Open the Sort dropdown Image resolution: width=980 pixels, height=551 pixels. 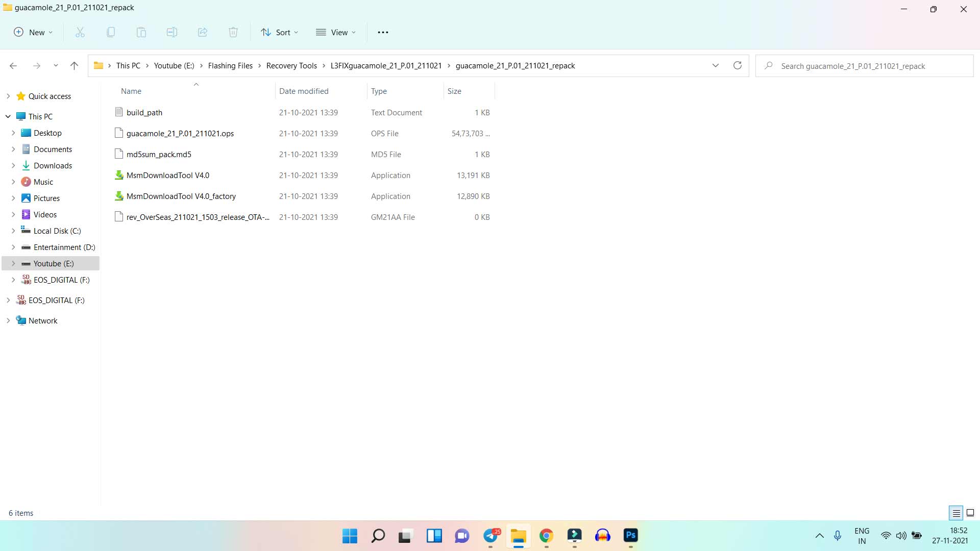tap(280, 32)
